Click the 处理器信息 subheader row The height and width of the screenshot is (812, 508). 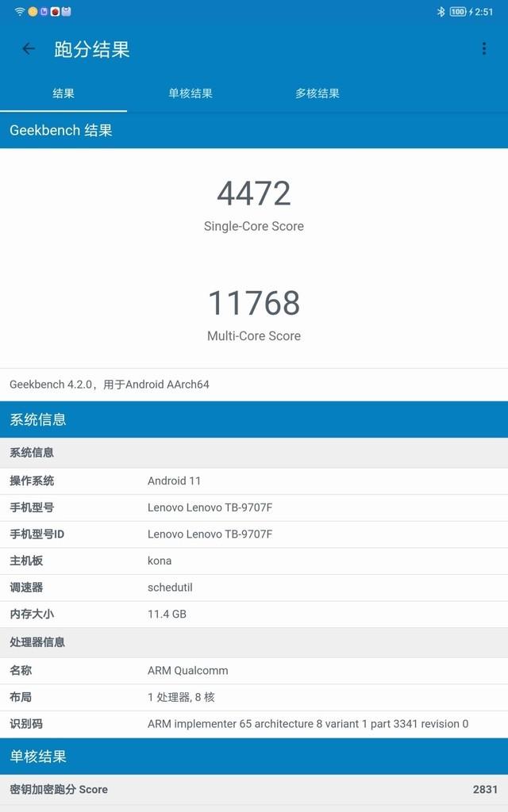[254, 642]
